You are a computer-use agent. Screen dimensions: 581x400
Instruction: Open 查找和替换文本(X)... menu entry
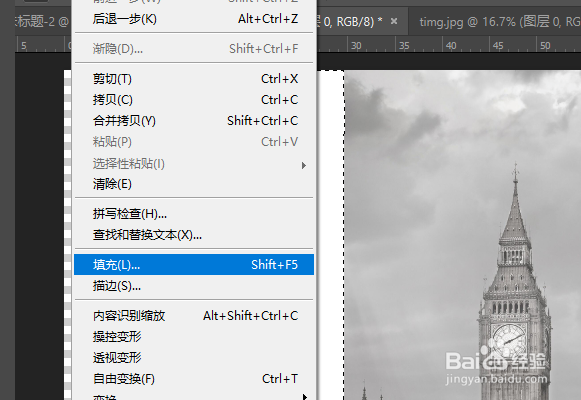[x=194, y=235]
